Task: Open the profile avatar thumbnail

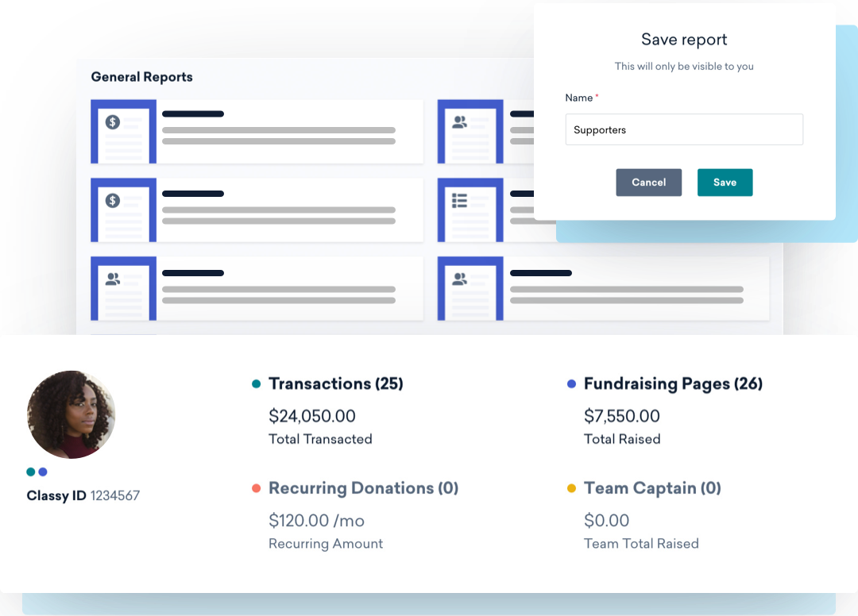Action: pos(71,414)
